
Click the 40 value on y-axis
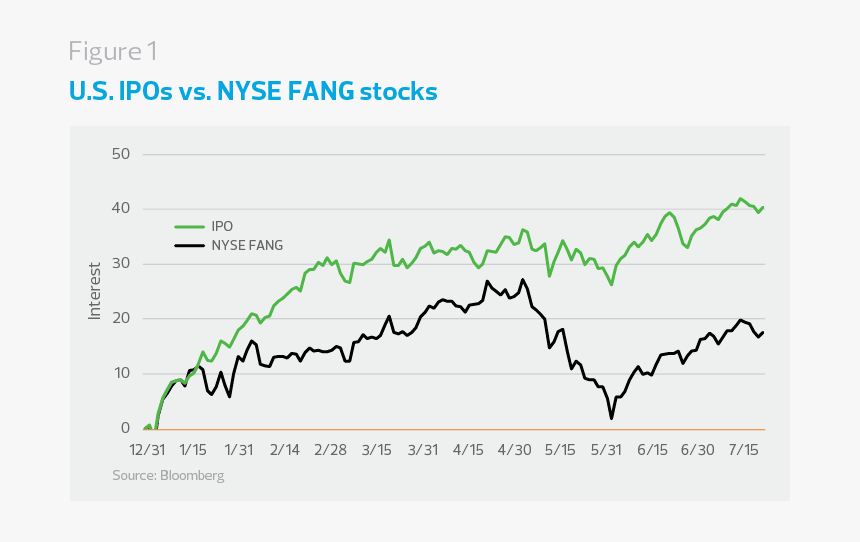[x=122, y=209]
